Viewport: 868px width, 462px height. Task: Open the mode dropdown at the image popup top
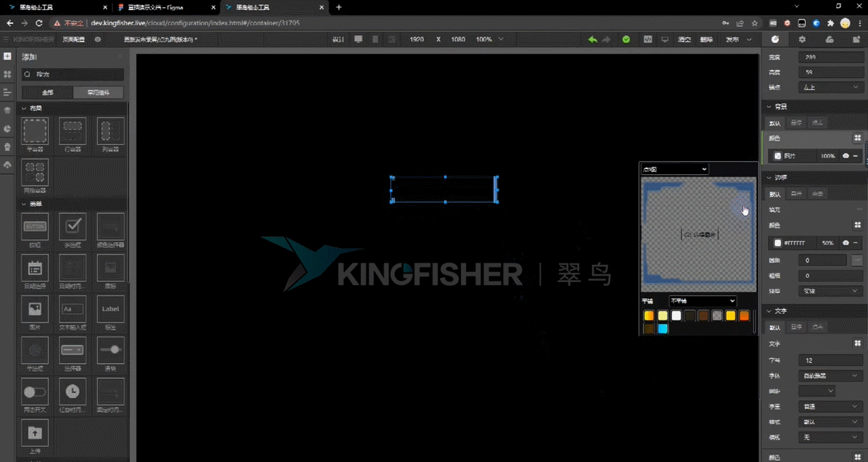tap(674, 169)
